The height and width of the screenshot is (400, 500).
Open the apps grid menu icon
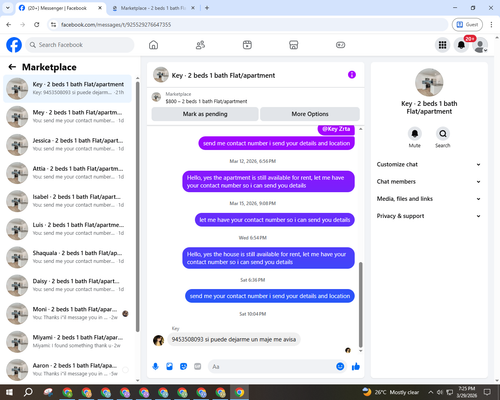(442, 45)
